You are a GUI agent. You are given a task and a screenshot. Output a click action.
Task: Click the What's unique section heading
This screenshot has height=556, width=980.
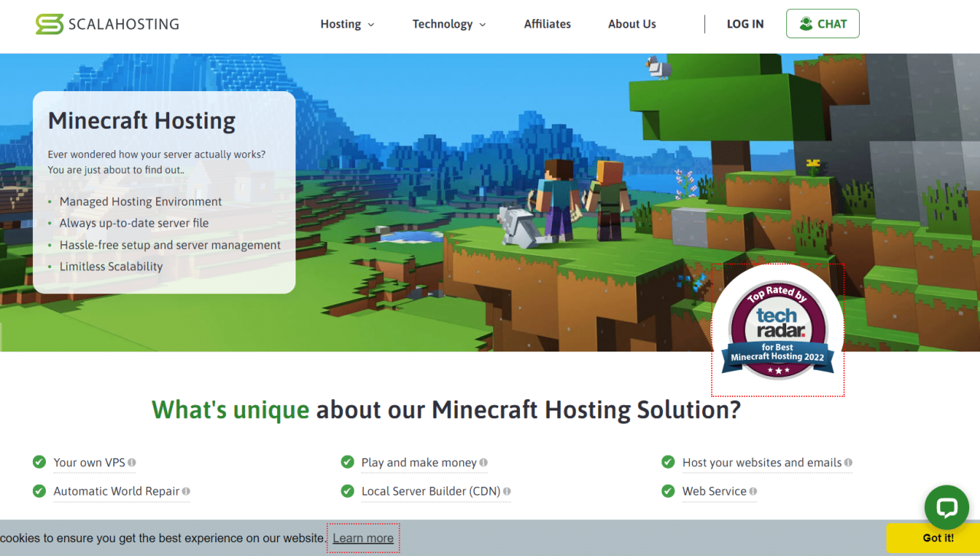446,410
